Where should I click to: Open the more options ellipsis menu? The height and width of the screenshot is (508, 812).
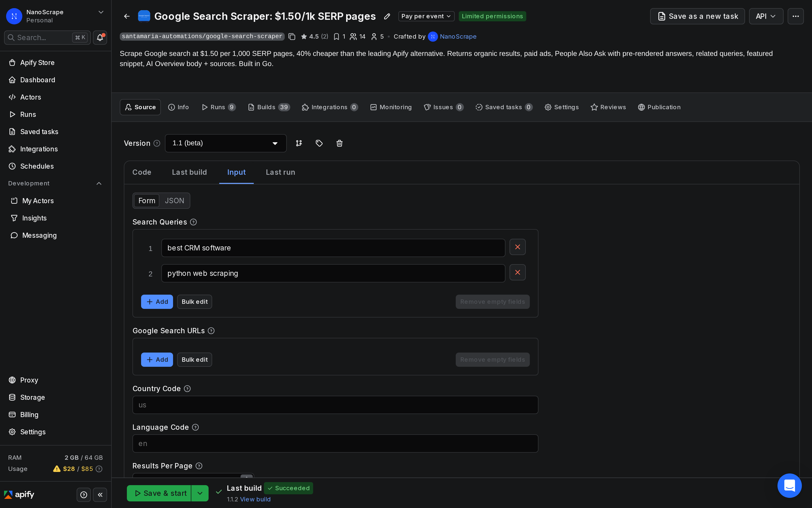(796, 16)
